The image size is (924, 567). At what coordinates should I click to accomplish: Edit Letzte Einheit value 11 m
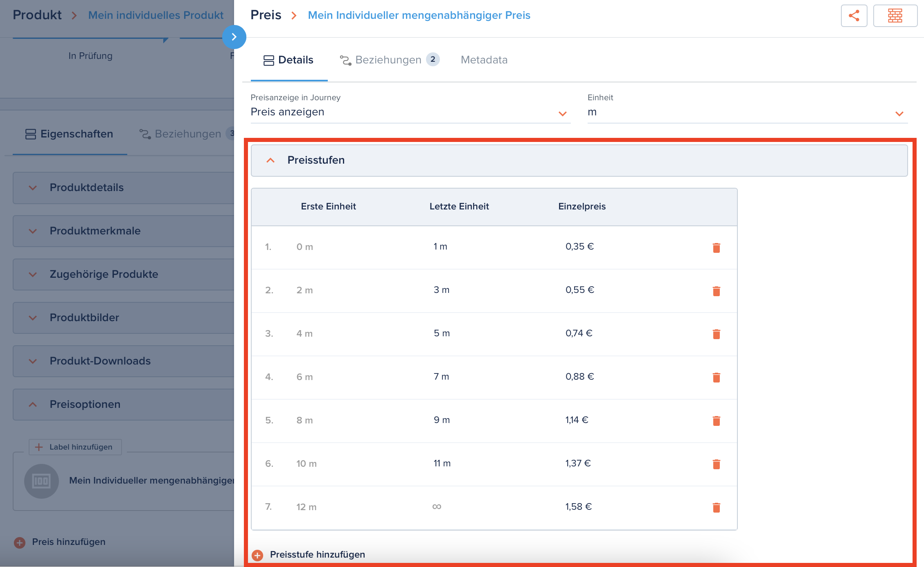click(442, 464)
